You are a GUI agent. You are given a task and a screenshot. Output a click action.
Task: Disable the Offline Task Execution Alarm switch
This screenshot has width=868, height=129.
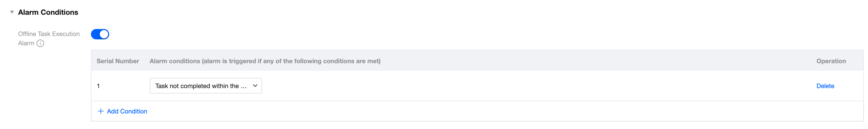coord(100,34)
